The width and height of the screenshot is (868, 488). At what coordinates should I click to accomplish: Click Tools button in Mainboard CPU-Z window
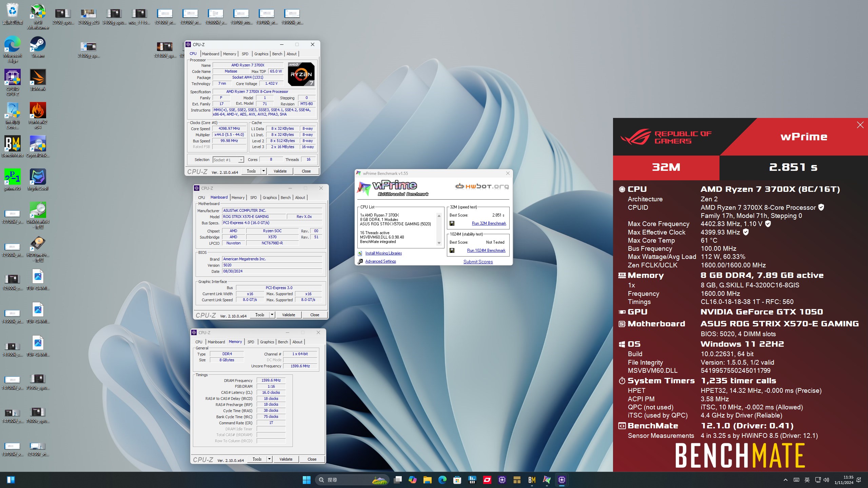260,315
